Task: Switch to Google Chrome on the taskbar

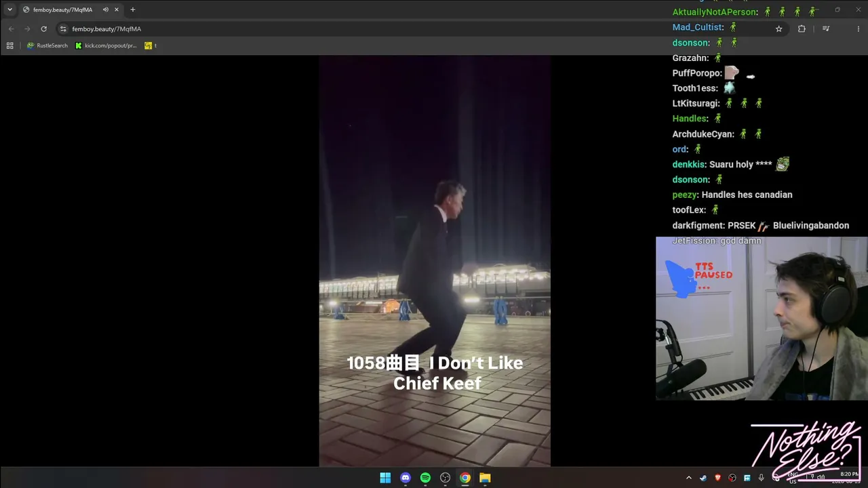Action: tap(465, 478)
